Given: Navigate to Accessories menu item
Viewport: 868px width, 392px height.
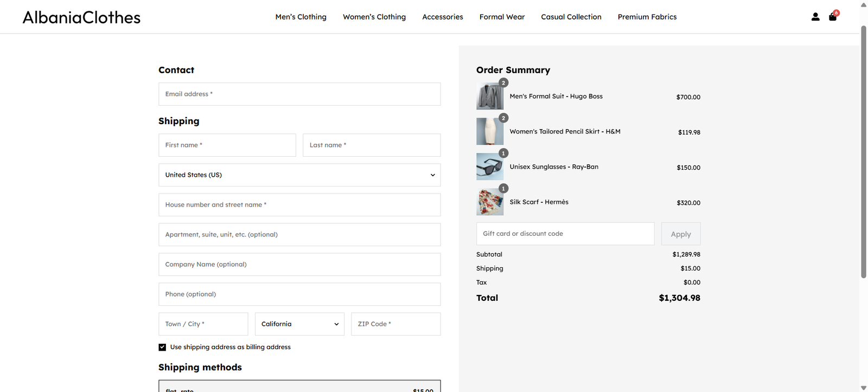Looking at the screenshot, I should [442, 17].
